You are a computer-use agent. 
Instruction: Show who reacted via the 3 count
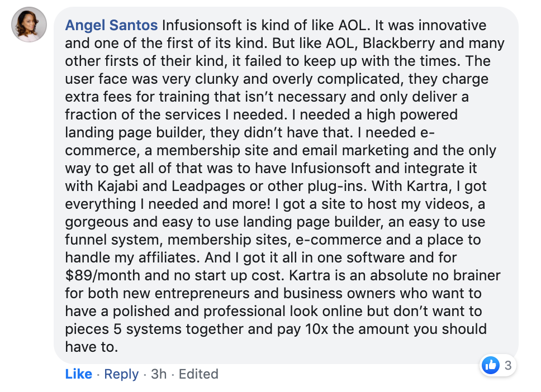coord(507,366)
